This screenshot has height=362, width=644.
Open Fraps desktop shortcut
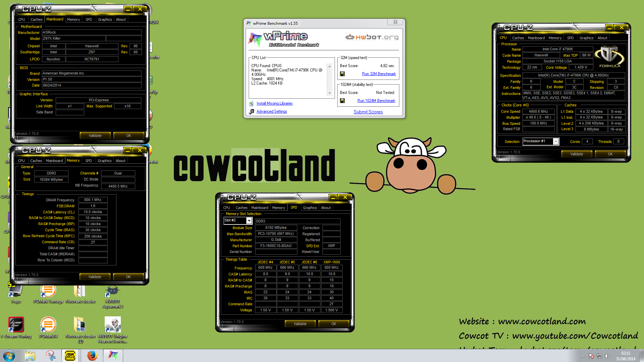click(16, 294)
